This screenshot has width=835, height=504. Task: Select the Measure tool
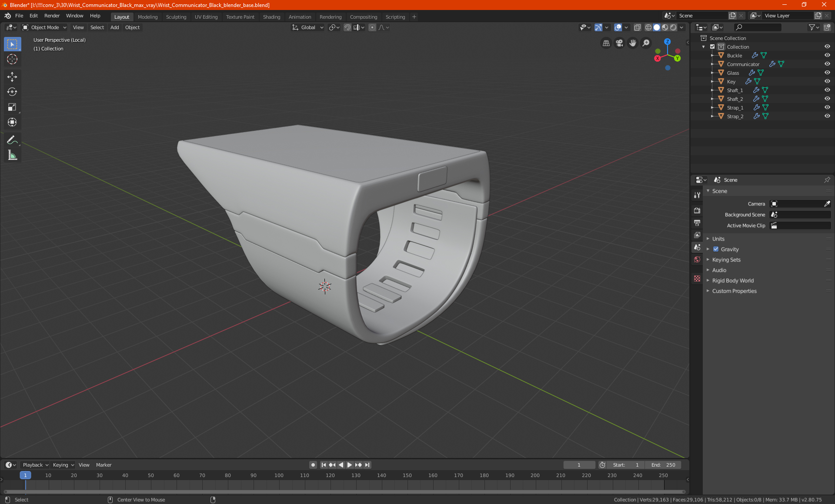point(12,156)
